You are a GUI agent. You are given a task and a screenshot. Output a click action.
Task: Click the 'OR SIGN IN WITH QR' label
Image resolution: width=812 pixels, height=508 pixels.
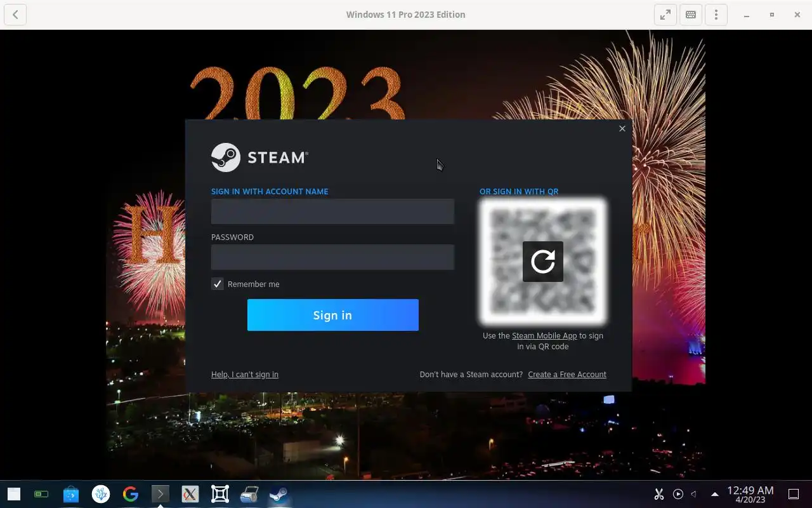click(519, 191)
